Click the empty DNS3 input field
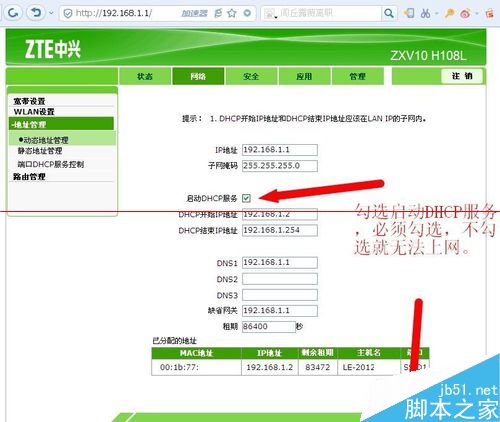The image size is (500, 422). pos(280,295)
